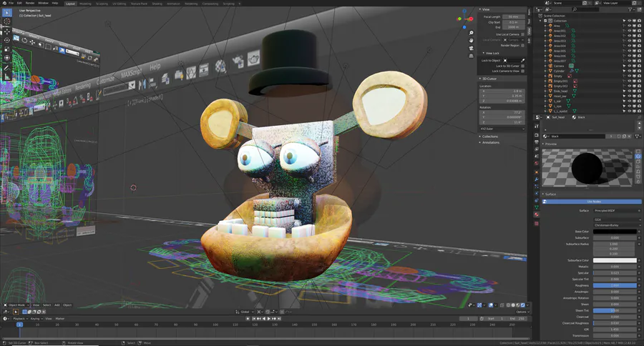Click the viewport pan hand gizmo
Viewport: 644px width, 346px height.
(x=471, y=40)
